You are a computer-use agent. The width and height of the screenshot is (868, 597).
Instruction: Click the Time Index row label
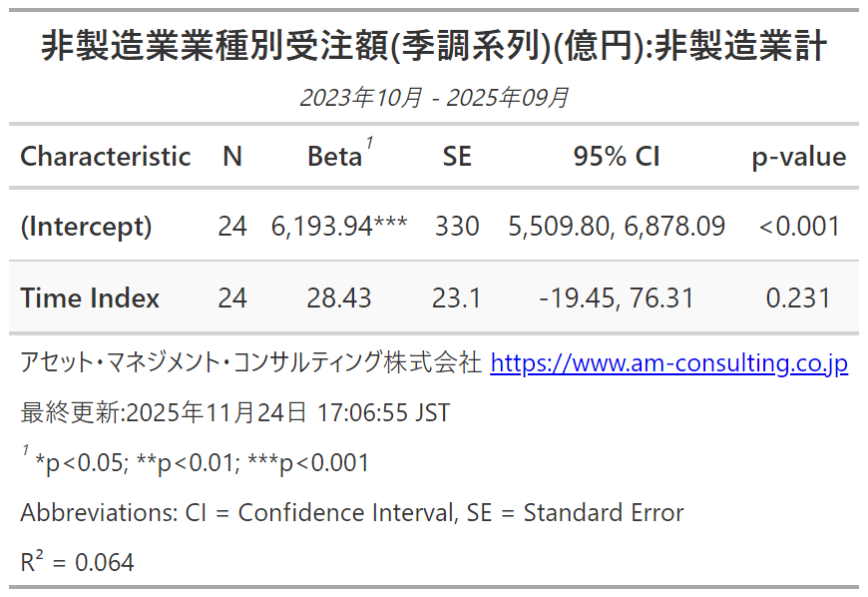click(x=90, y=298)
